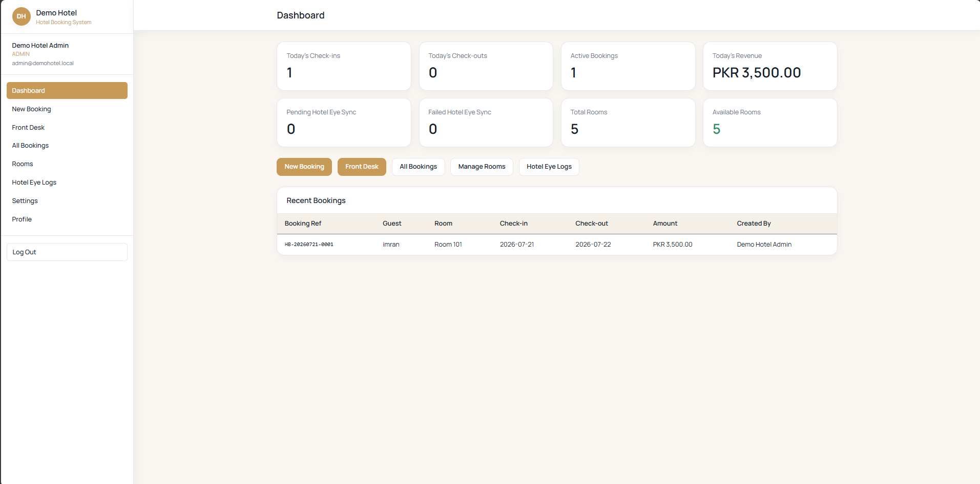Open New Booking from the sidebar

pos(67,109)
